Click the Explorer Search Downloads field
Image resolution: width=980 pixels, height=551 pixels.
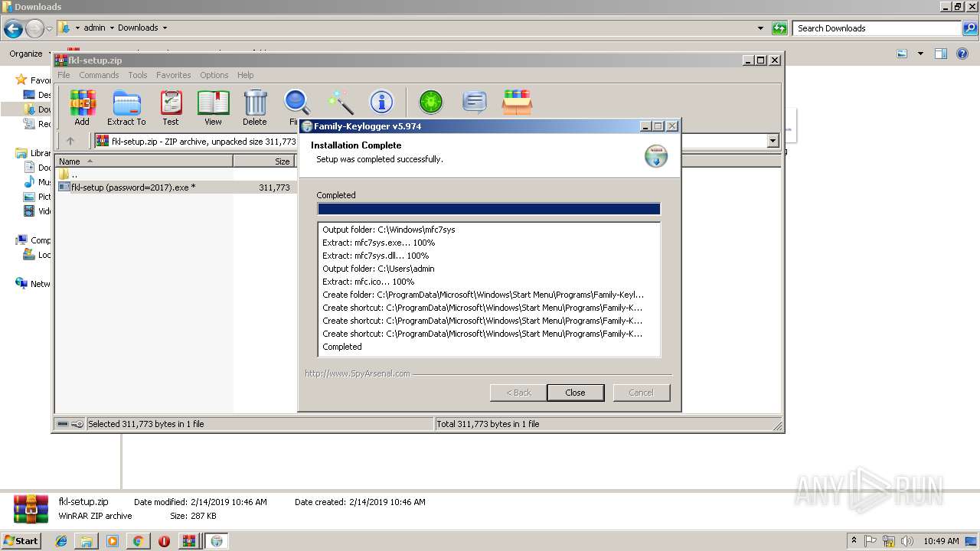[x=877, y=28]
